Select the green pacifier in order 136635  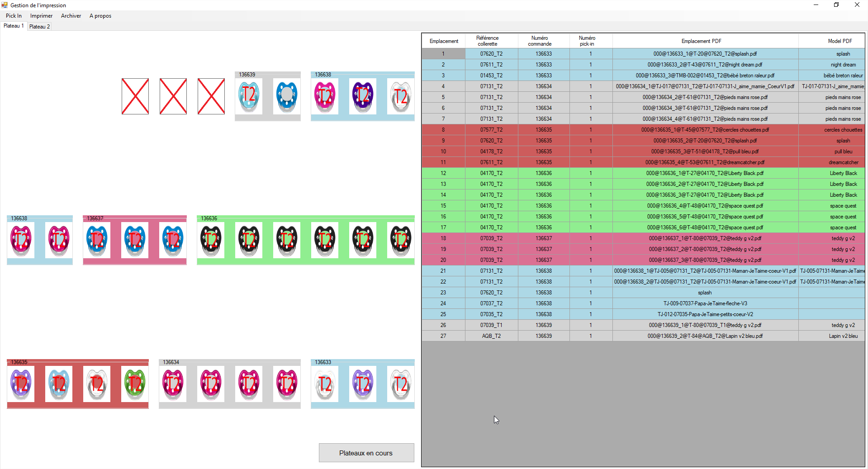pos(135,384)
